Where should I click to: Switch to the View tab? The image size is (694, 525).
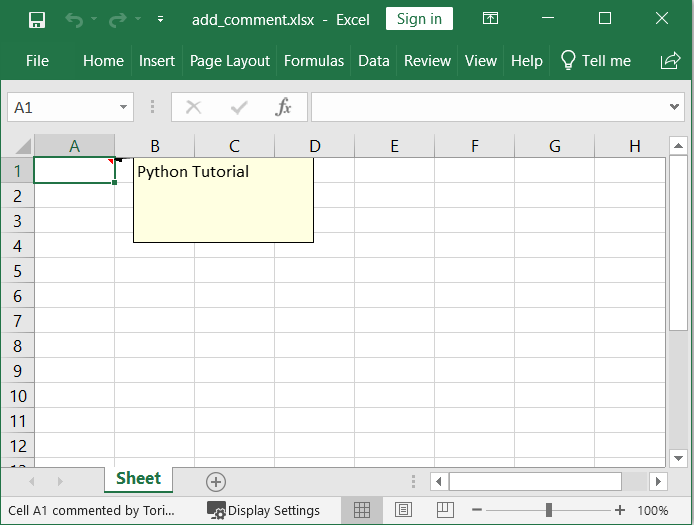[x=481, y=61]
